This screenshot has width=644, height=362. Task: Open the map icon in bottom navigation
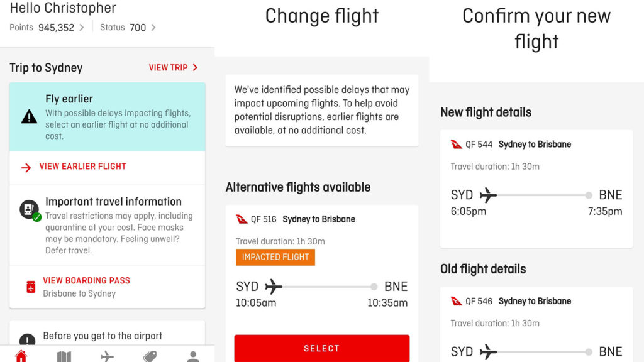point(64,356)
